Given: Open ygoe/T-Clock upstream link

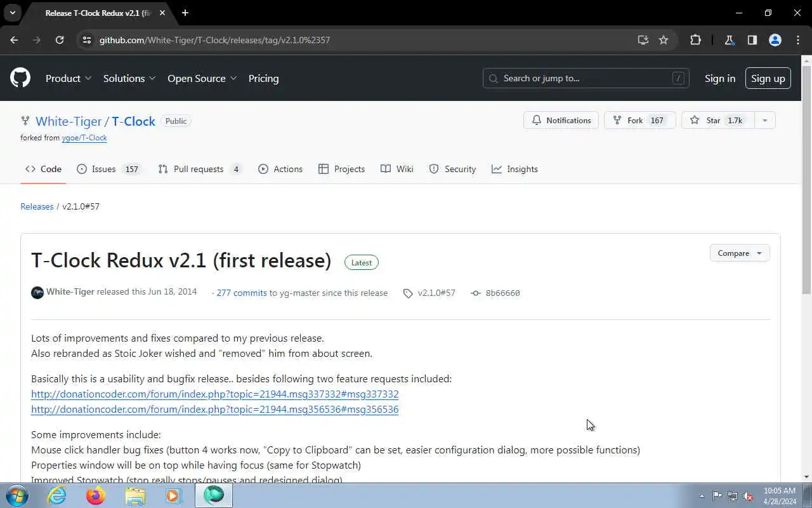Looking at the screenshot, I should (84, 138).
